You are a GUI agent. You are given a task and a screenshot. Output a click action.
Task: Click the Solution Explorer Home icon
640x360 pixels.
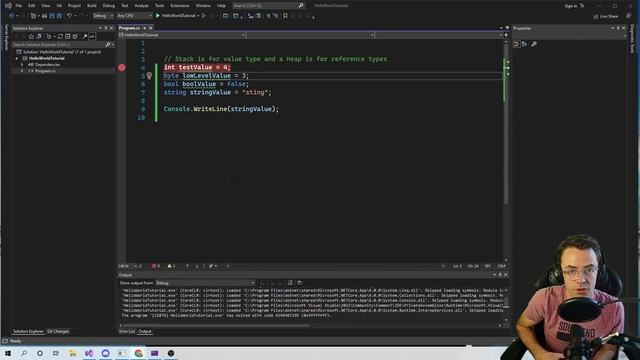31,36
